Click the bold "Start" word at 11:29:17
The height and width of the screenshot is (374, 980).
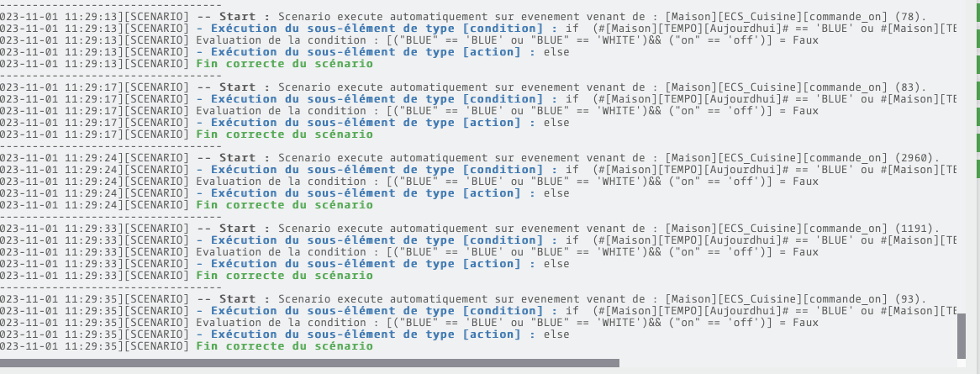(x=237, y=87)
